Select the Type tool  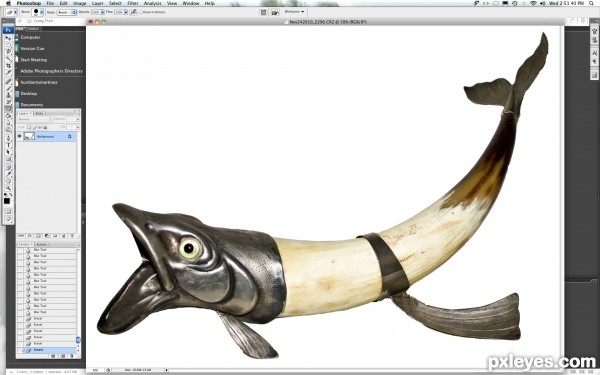click(8, 145)
